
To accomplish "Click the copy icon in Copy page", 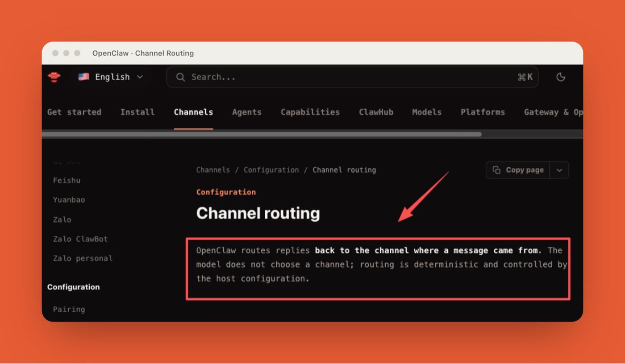I will click(496, 170).
